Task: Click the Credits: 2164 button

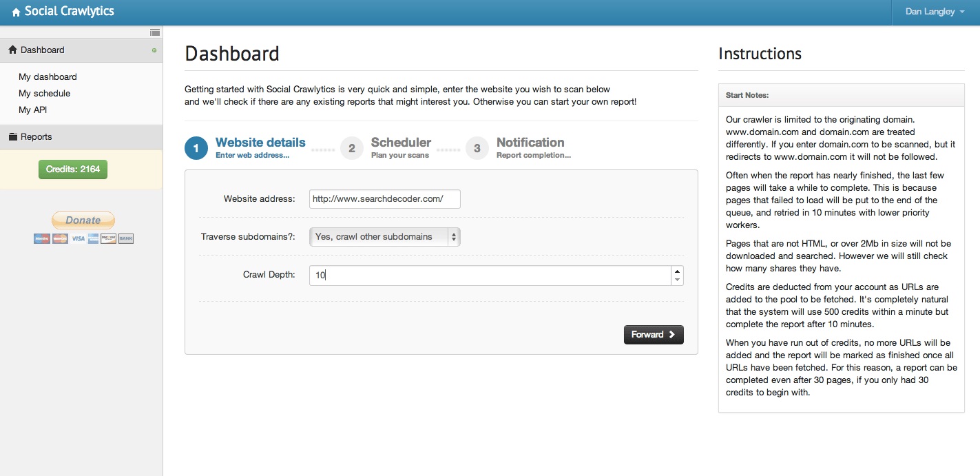Action: pyautogui.click(x=73, y=169)
